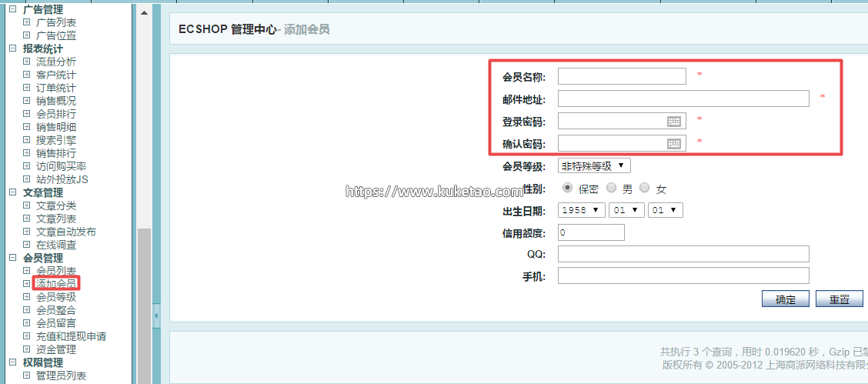868x384 pixels.
Task: Select 保密 gender radio button
Action: (x=567, y=188)
